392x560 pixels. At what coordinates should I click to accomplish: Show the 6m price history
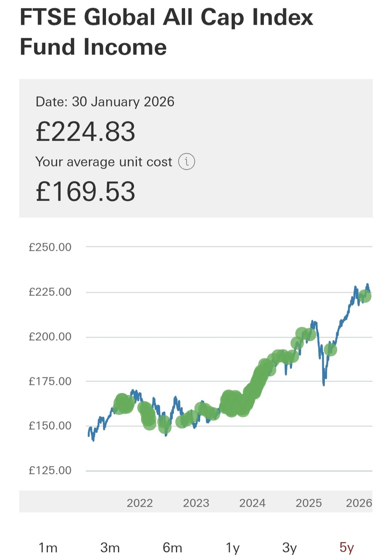click(x=172, y=547)
